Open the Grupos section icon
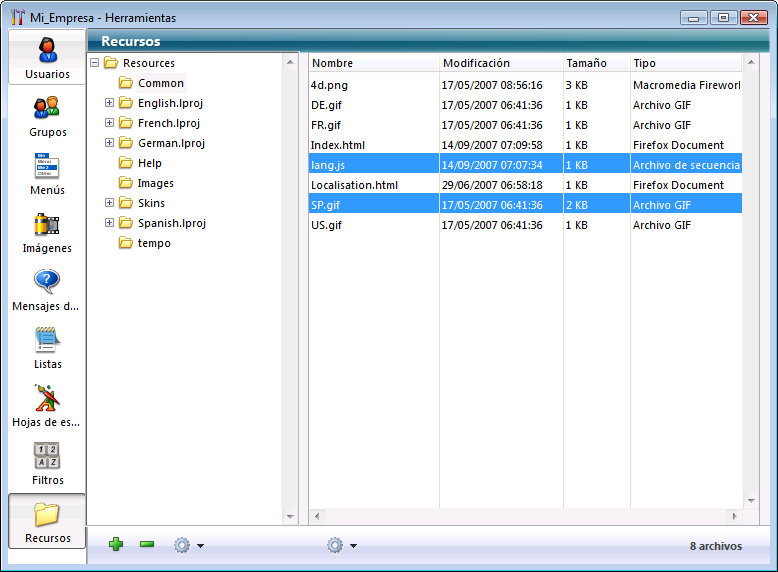 tap(47, 108)
